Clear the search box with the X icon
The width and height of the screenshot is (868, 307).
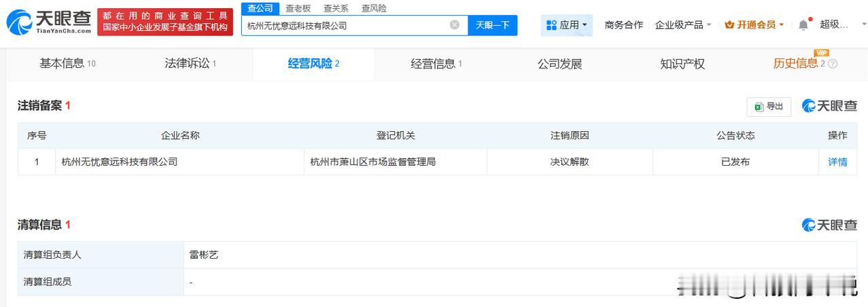click(x=454, y=25)
